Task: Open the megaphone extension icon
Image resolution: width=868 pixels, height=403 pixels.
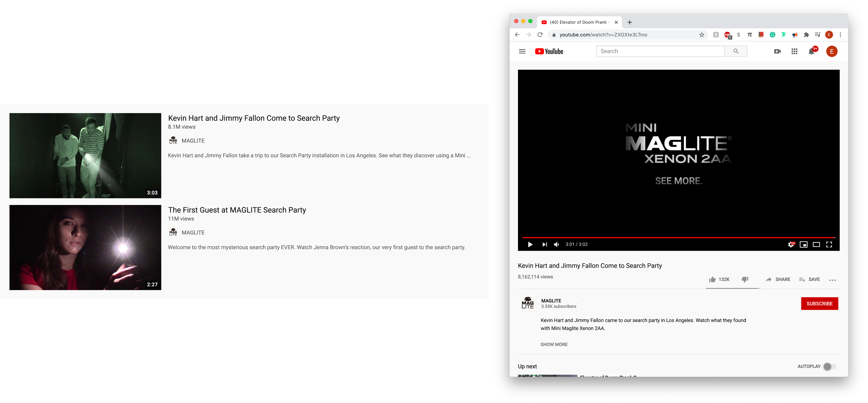Action: pos(795,35)
